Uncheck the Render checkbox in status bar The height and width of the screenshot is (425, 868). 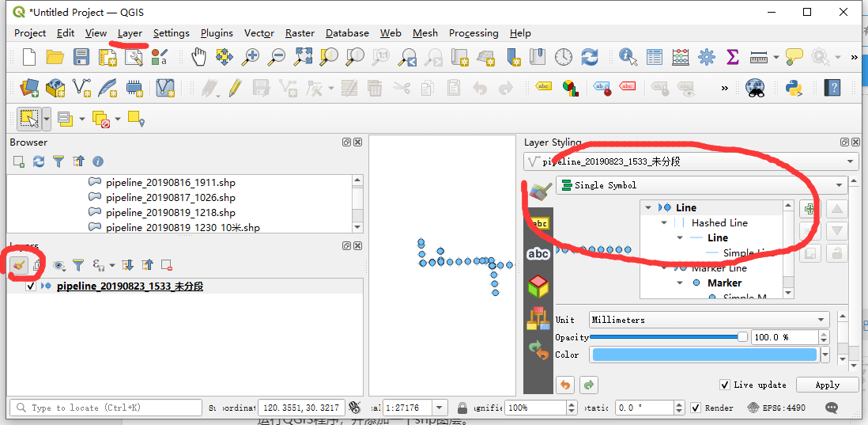696,408
